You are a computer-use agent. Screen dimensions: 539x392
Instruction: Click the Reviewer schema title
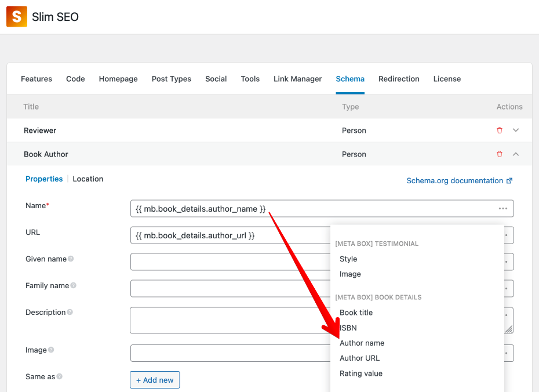tap(40, 130)
